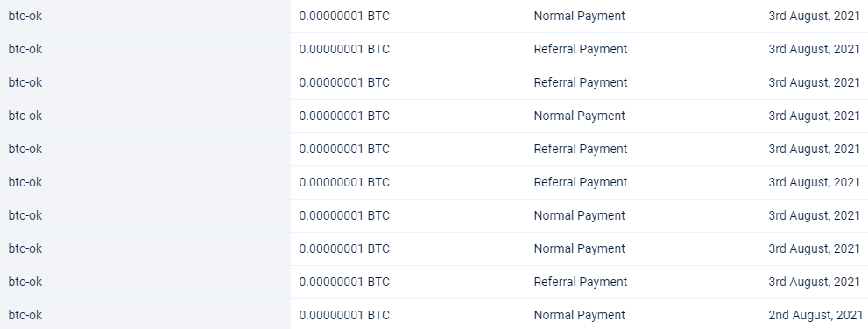Select the btc-ok name in the second row
This screenshot has height=329, width=868.
click(25, 49)
